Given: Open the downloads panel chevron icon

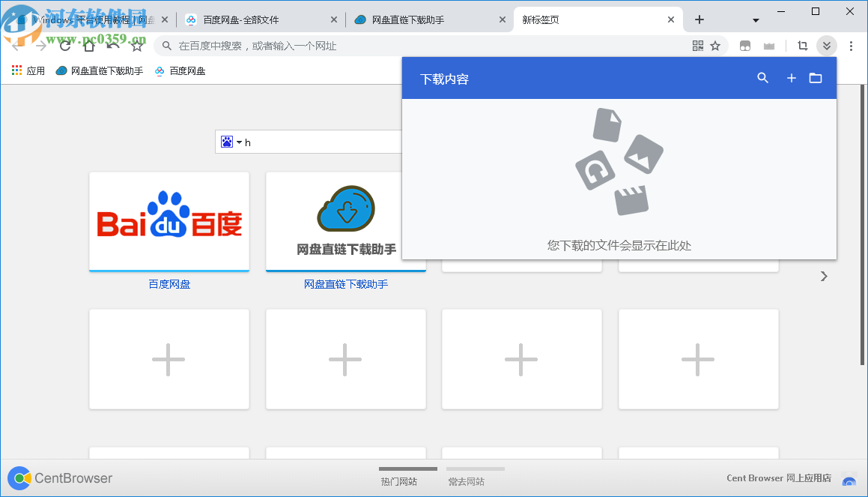Looking at the screenshot, I should click(x=827, y=45).
